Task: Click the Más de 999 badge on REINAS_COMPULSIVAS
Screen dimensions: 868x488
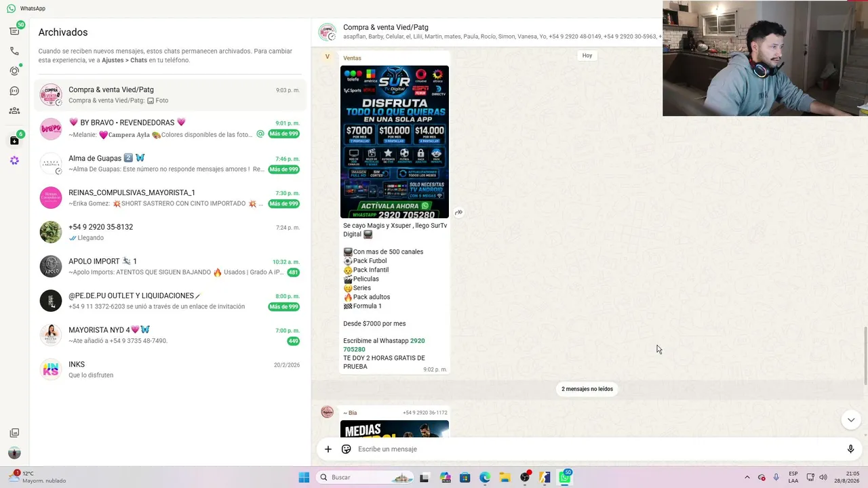Action: pyautogui.click(x=283, y=204)
